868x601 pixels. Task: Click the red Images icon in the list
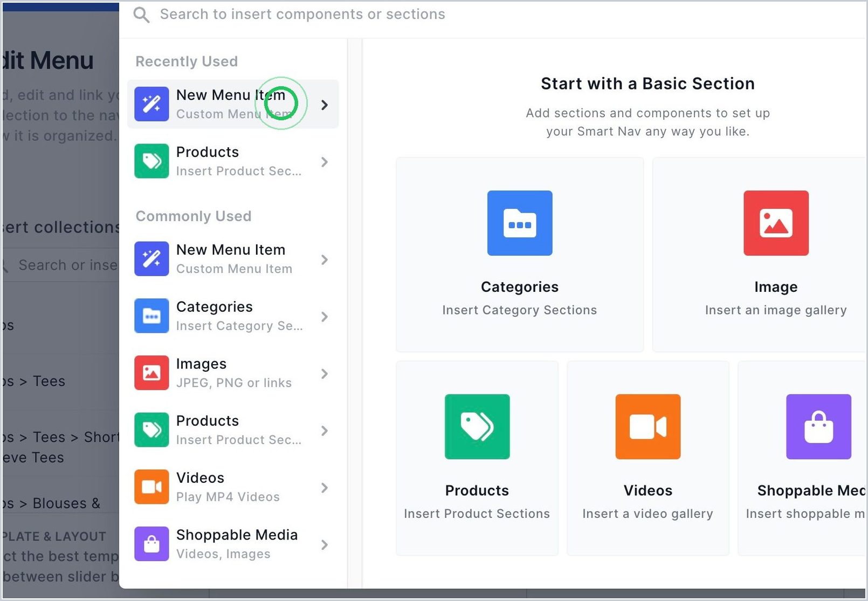[x=151, y=373]
